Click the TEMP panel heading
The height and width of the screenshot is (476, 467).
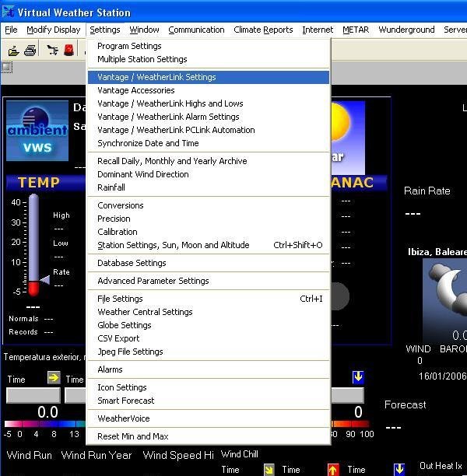pos(39,183)
